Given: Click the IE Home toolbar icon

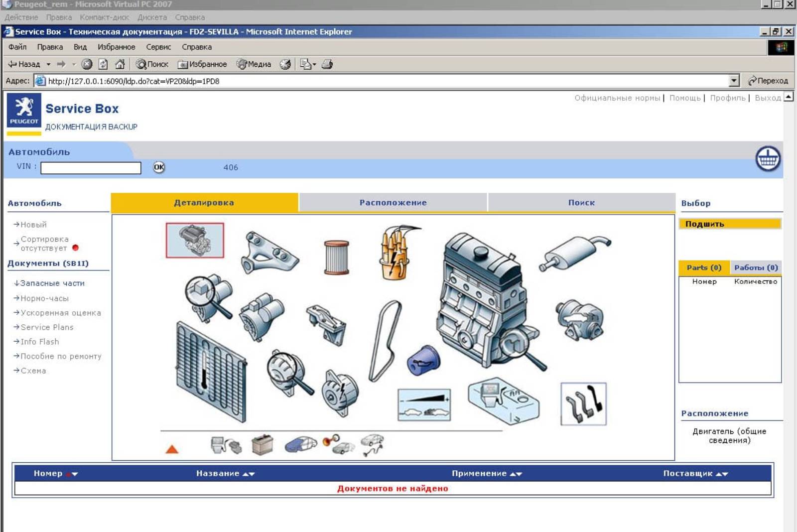Looking at the screenshot, I should (120, 64).
